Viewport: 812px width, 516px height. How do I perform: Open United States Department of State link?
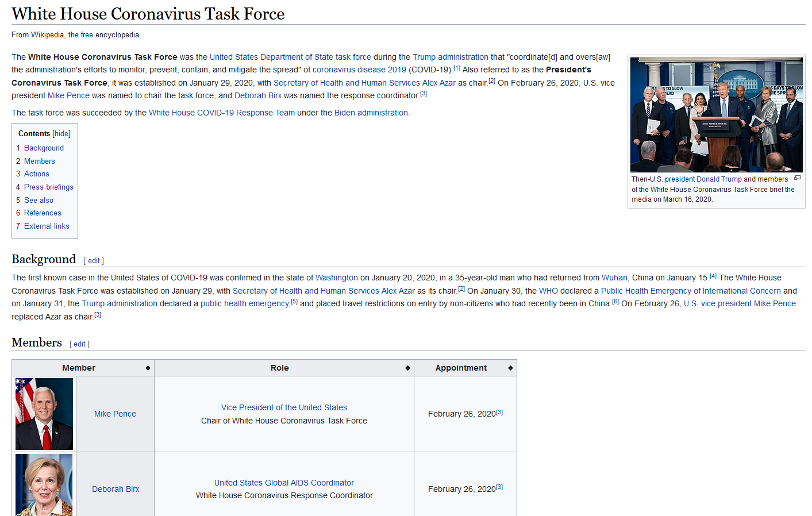pyautogui.click(x=271, y=57)
